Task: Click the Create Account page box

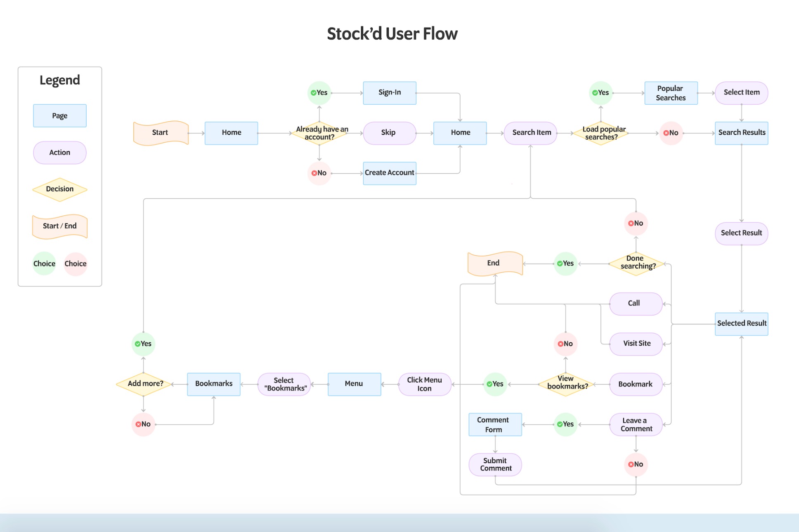Action: tap(389, 173)
